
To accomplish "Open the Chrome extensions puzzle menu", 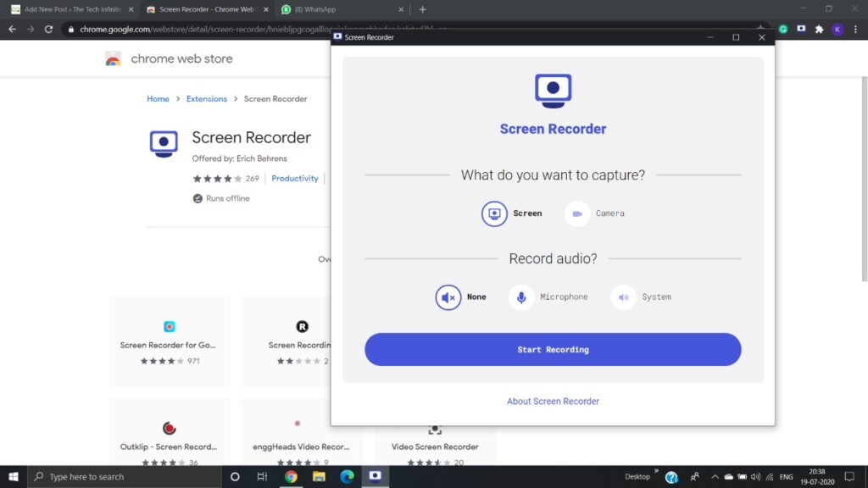I will 820,30.
